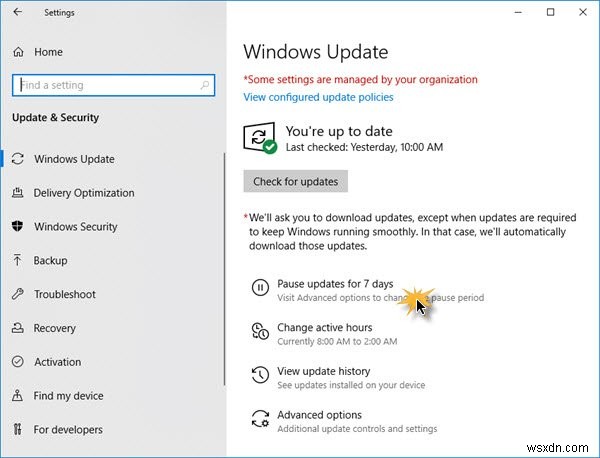Click the pause circle icon

[260, 287]
